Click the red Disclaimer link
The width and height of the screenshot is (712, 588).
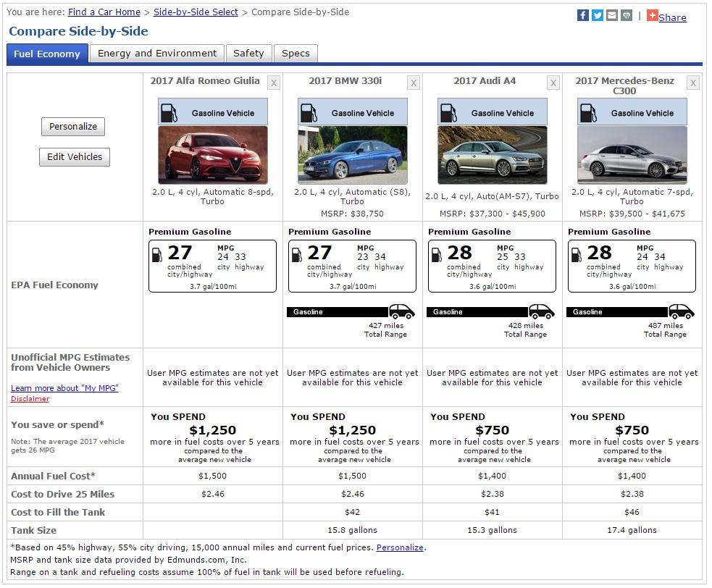coord(30,399)
